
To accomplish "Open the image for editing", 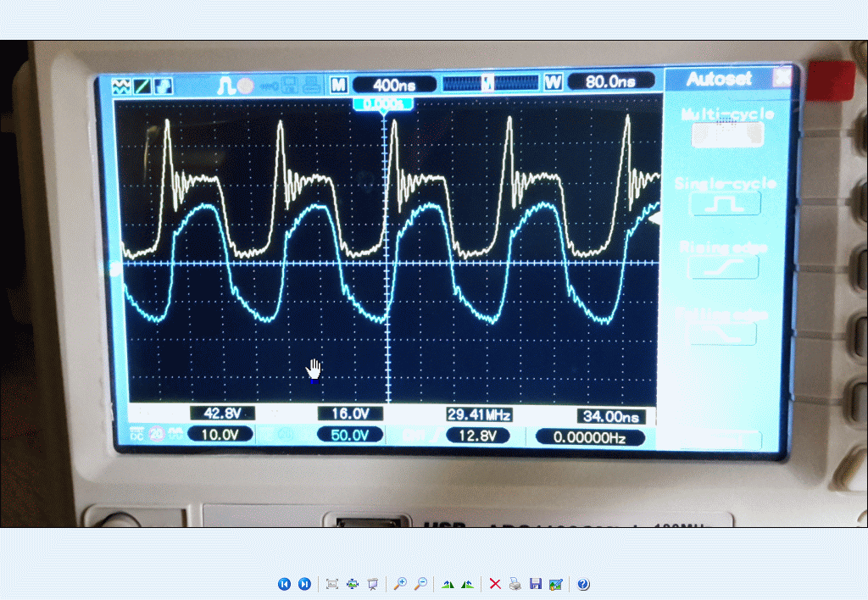I will click(555, 584).
